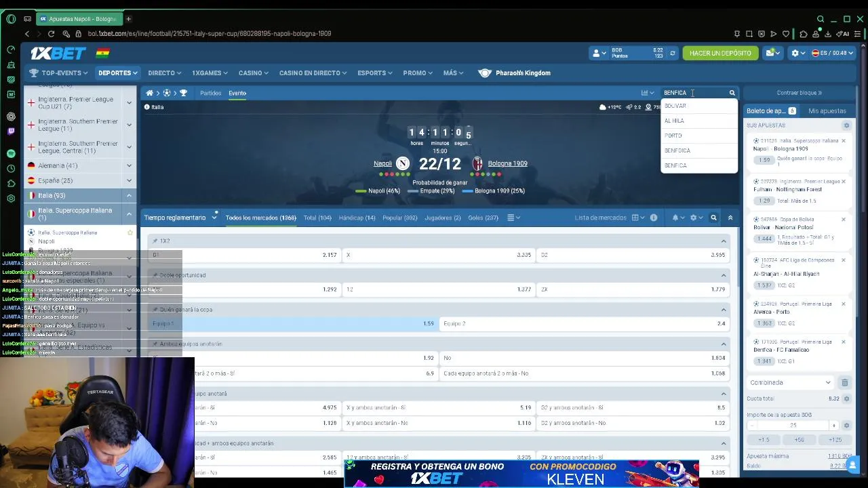This screenshot has width=868, height=488.
Task: Select Equipo 2 odds 2.4
Action: click(x=585, y=323)
